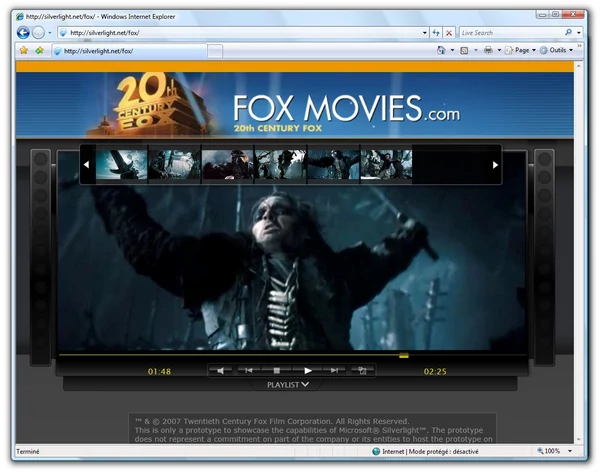Open the Favorites Center star icon
Screen dimensions: 600x472
tap(24, 50)
